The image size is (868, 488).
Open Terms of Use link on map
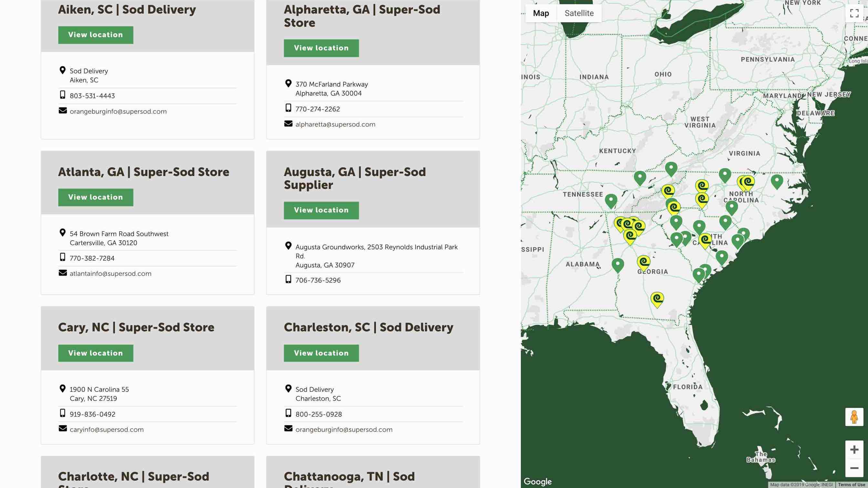point(852,485)
